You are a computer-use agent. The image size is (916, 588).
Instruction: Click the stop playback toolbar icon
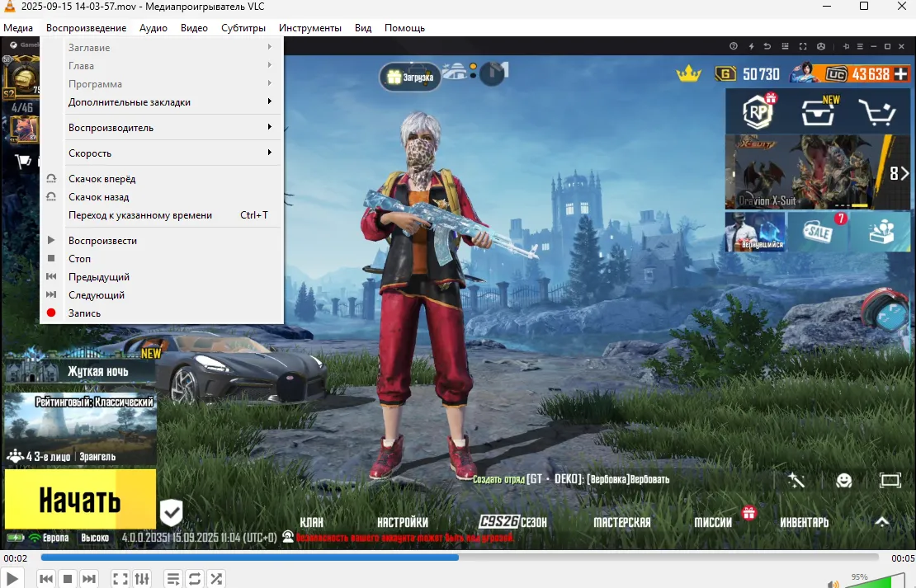click(x=68, y=579)
